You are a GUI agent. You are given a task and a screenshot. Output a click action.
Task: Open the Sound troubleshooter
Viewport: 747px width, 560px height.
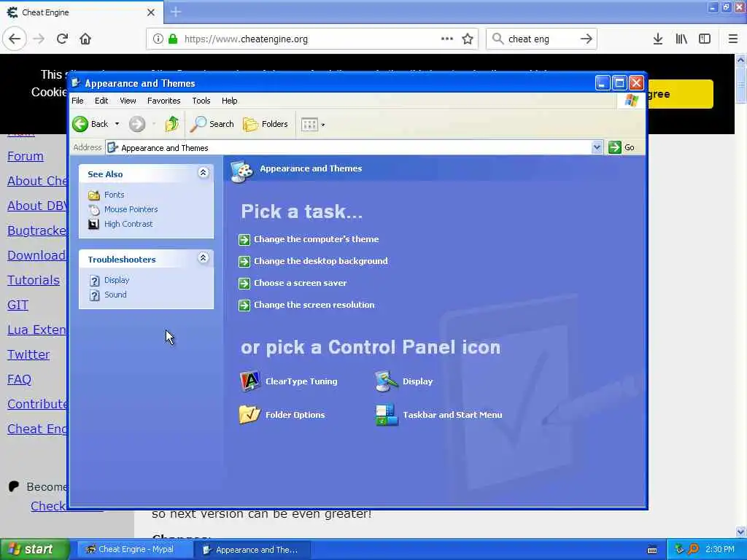coord(115,295)
